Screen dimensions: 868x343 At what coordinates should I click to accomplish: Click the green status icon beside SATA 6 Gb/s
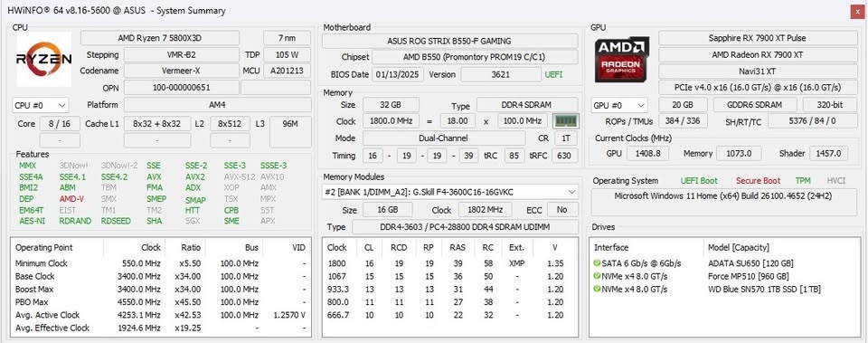[597, 263]
